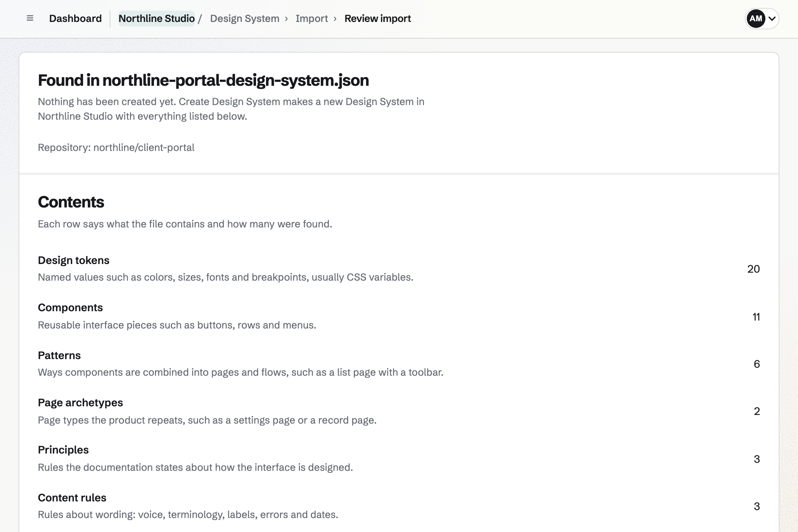Click the description 'Page types the product repeats'

(207, 420)
